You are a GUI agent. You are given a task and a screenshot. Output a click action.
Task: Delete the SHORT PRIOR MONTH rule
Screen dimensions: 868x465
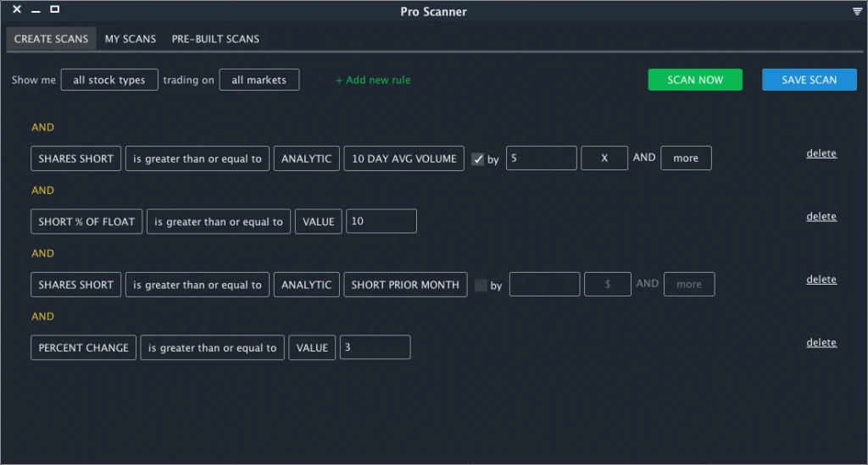(x=821, y=280)
